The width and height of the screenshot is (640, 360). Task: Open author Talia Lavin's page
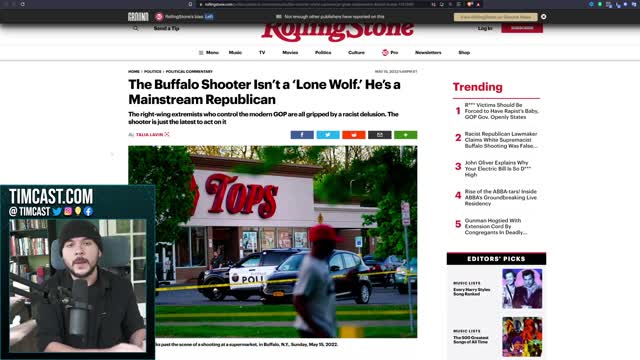149,134
